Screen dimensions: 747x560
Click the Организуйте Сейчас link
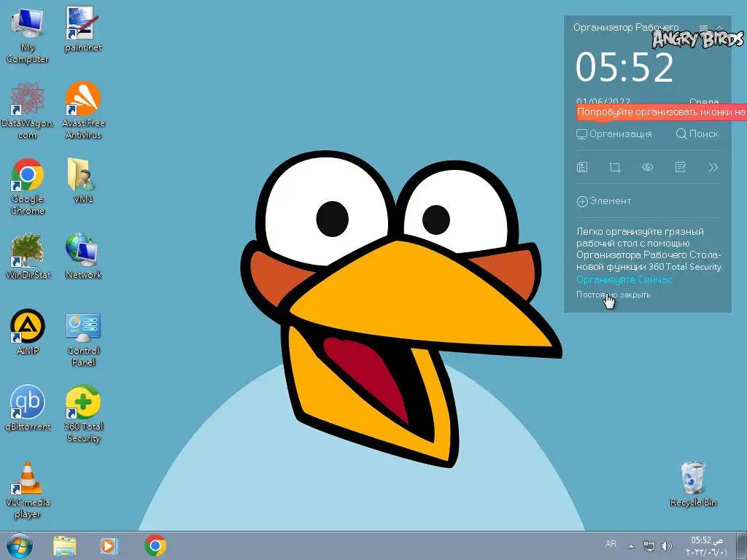[x=624, y=279]
